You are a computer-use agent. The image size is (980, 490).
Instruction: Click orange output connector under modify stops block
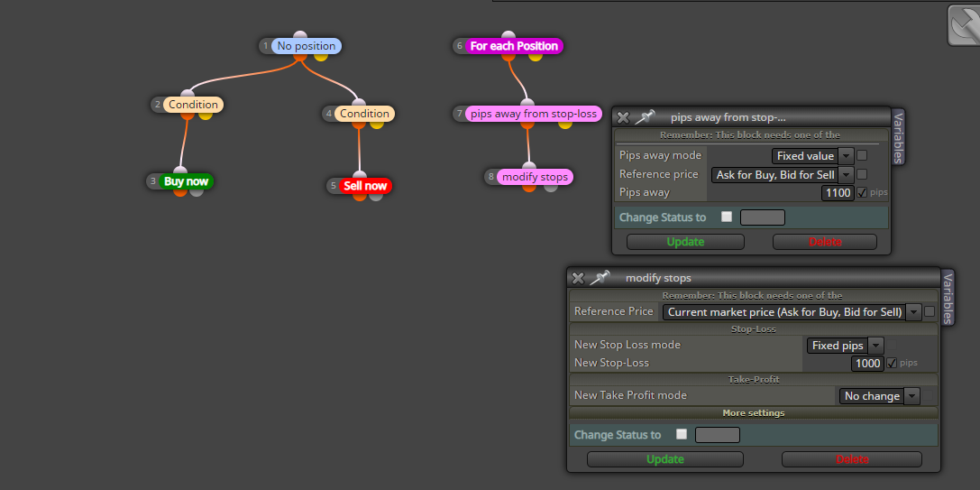coord(529,187)
